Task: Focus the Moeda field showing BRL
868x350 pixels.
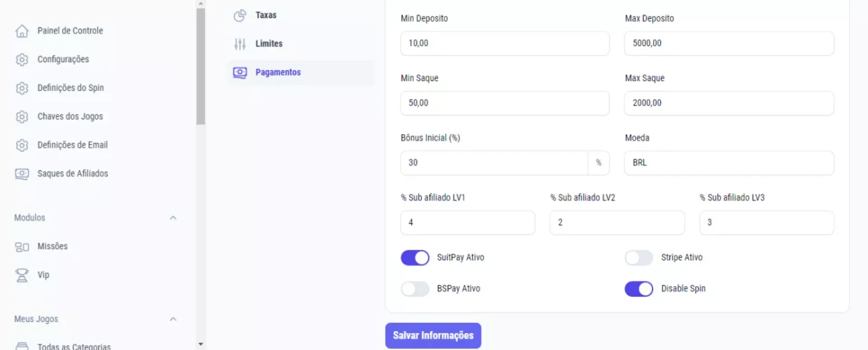Action: click(729, 163)
